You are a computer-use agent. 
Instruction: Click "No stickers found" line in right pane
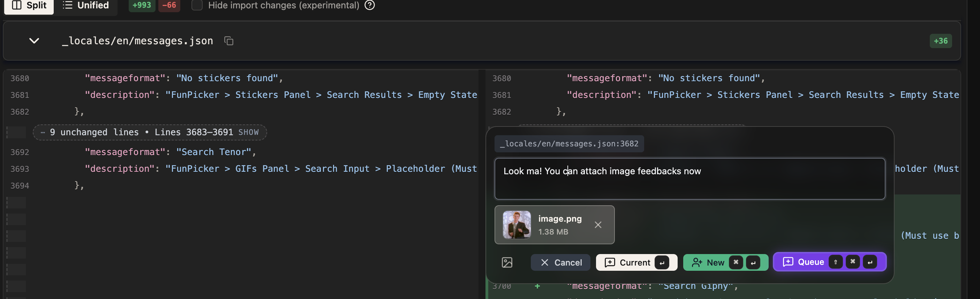pyautogui.click(x=665, y=78)
